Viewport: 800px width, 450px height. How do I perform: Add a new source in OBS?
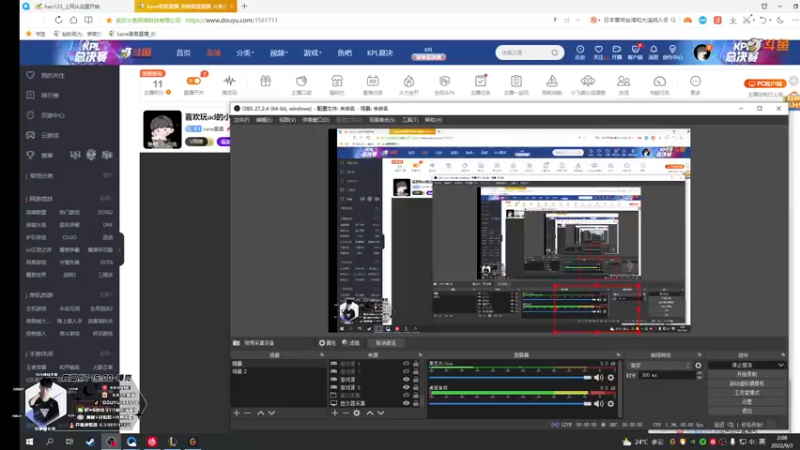(335, 413)
